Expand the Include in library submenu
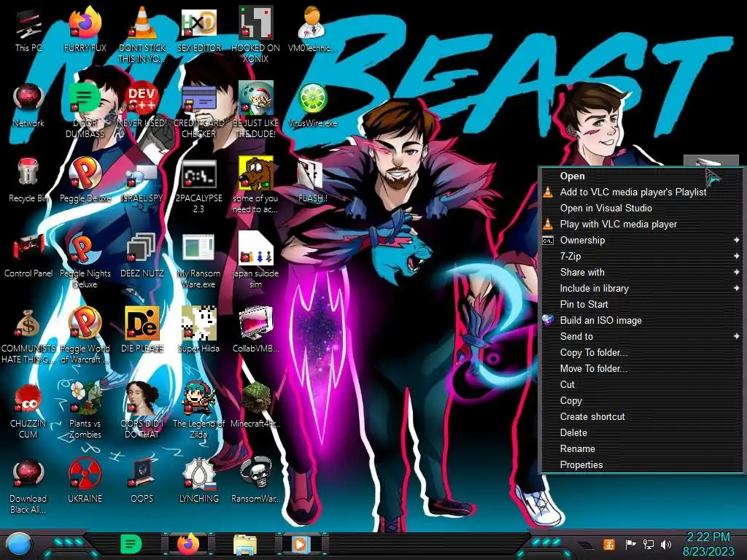747x560 pixels. pyautogui.click(x=642, y=289)
